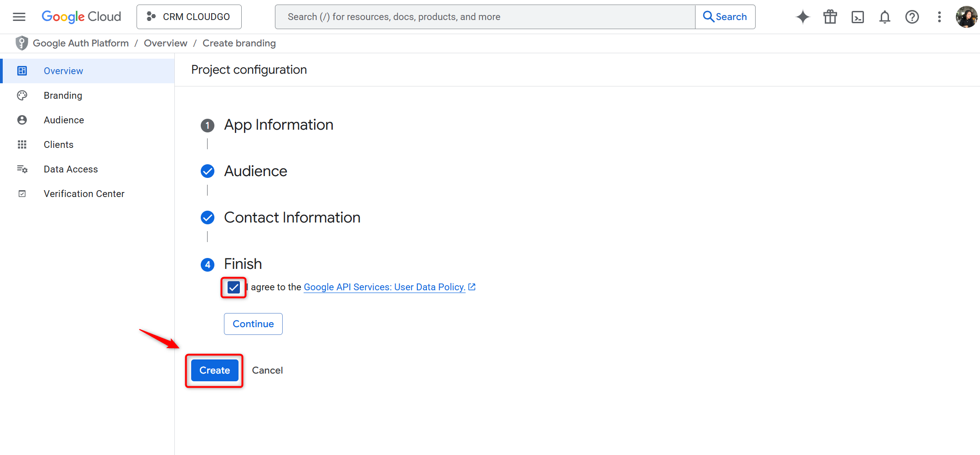Click the Google Auth Platform shield icon
The height and width of the screenshot is (455, 980).
21,43
